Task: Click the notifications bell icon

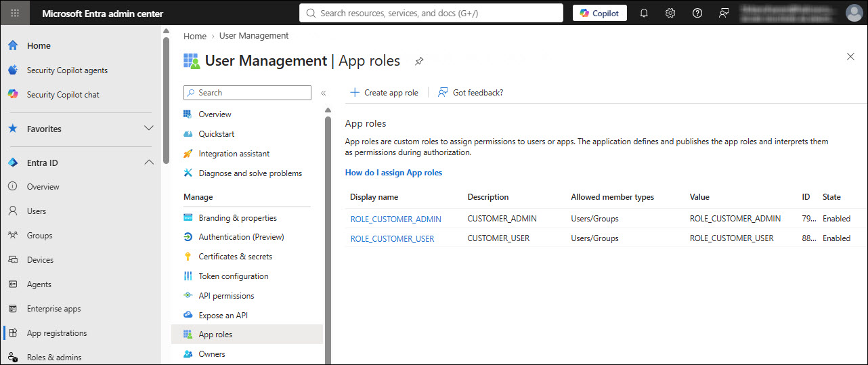Action: coord(644,13)
